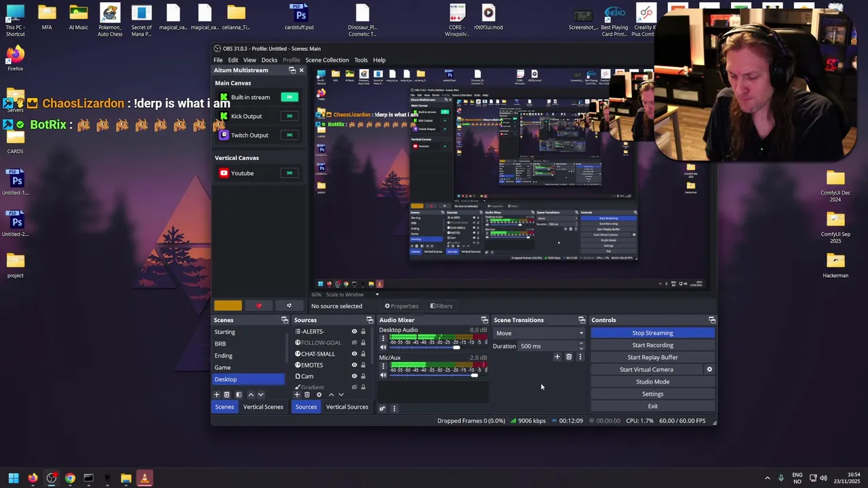Switch to Vertical Scenes tab

click(x=263, y=407)
